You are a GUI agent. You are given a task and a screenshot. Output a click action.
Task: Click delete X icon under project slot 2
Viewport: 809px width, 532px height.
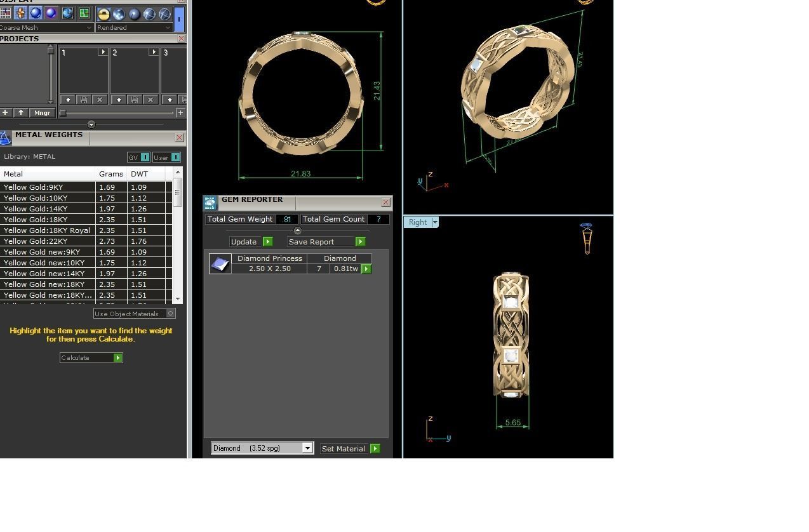(x=150, y=100)
